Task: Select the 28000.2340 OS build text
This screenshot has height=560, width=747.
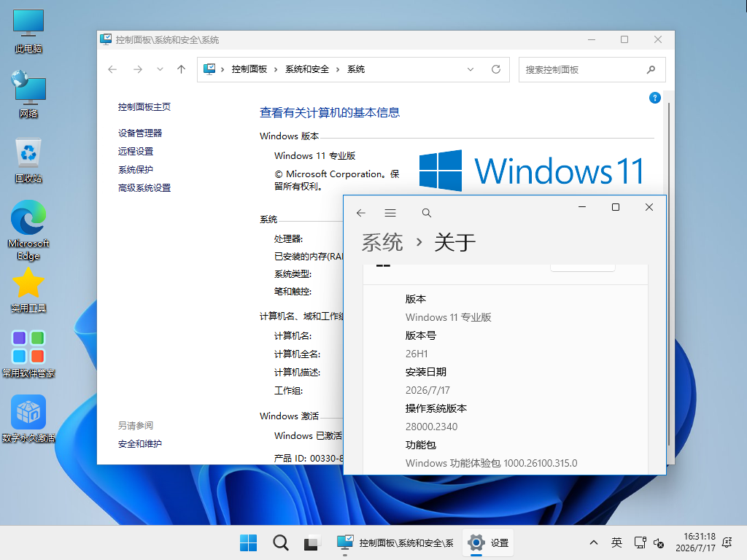Action: pos(431,427)
